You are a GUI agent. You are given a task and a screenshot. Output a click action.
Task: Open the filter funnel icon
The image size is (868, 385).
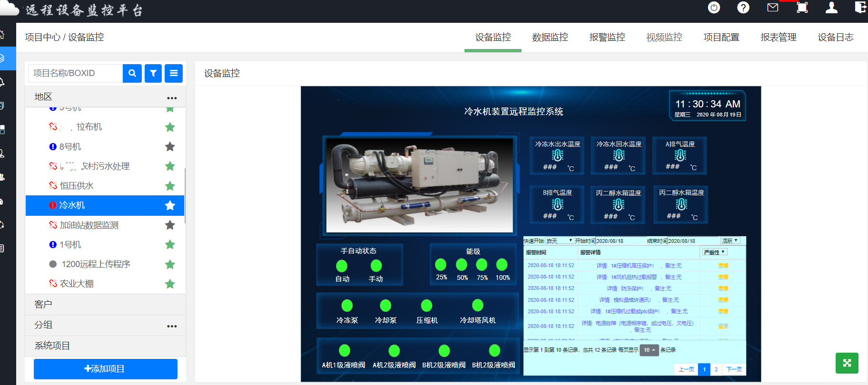point(153,73)
